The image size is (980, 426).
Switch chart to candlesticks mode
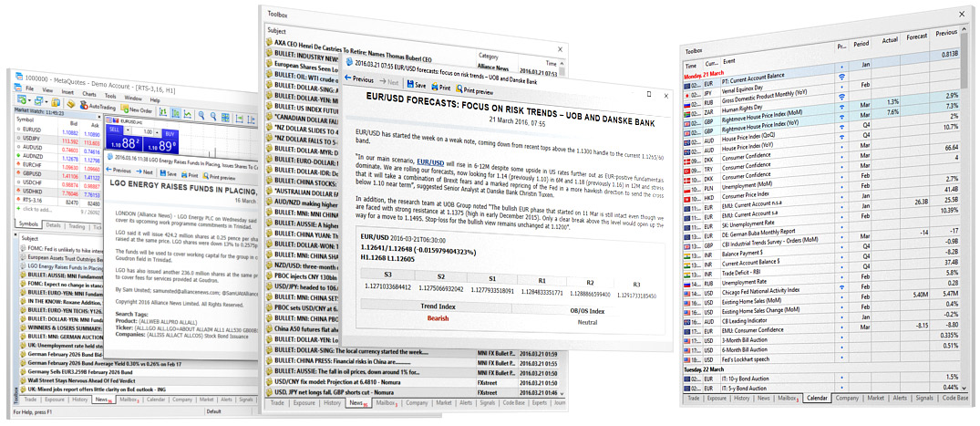tap(176, 113)
